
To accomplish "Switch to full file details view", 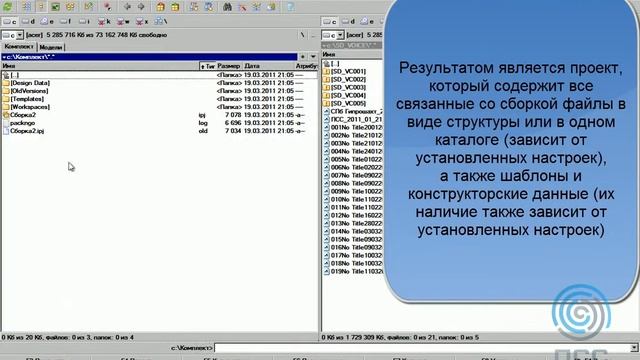I will click(41, 7).
